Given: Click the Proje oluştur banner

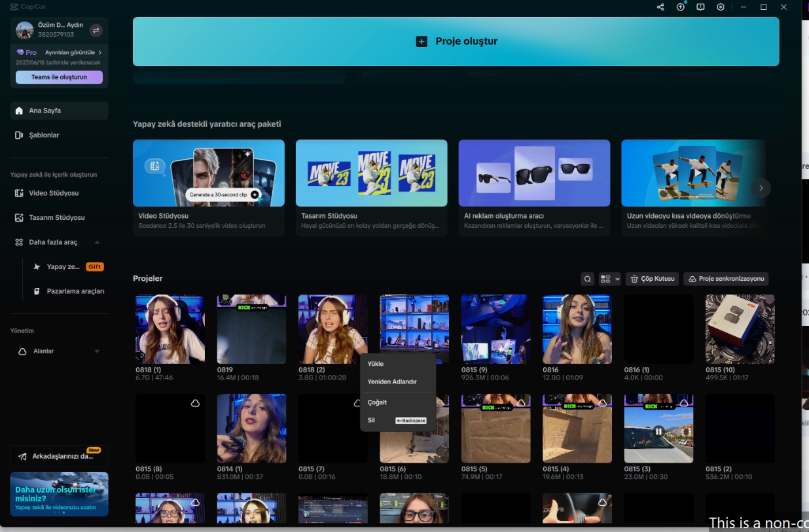Looking at the screenshot, I should (x=456, y=41).
